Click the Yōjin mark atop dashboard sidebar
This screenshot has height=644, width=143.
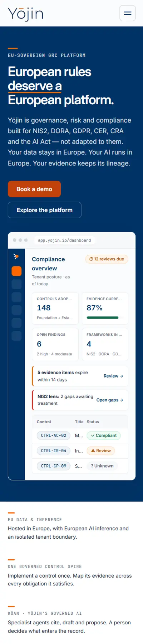click(16, 256)
